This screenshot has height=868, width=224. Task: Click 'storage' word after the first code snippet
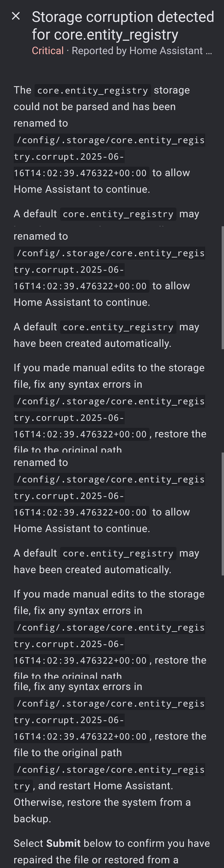click(x=171, y=90)
